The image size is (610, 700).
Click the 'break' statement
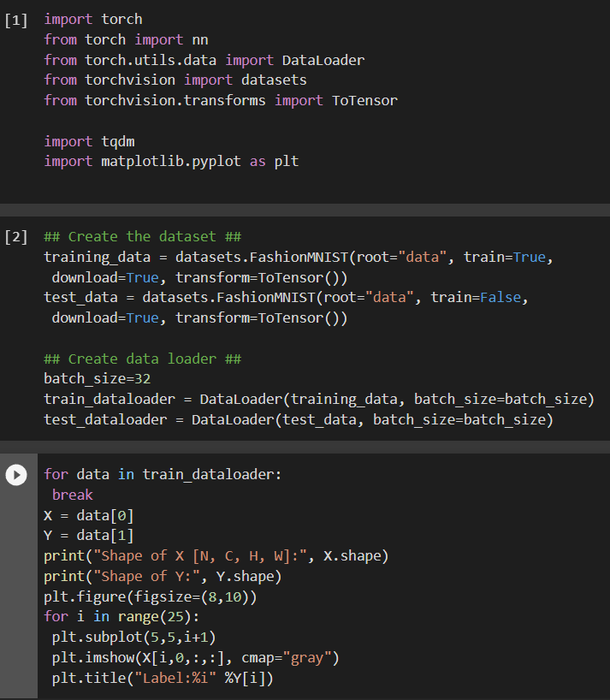(x=72, y=495)
